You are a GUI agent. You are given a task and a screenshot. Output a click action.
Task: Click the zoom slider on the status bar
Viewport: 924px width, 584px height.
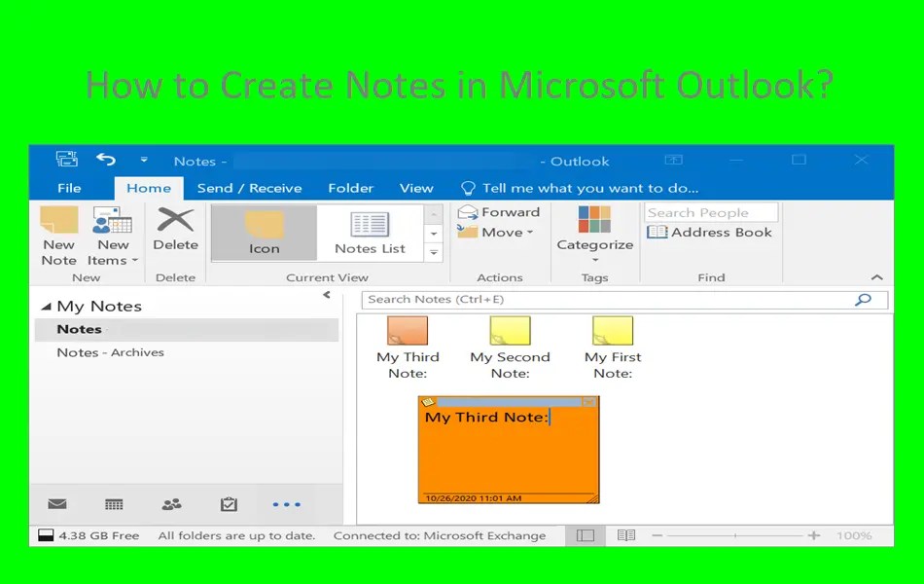tap(736, 535)
